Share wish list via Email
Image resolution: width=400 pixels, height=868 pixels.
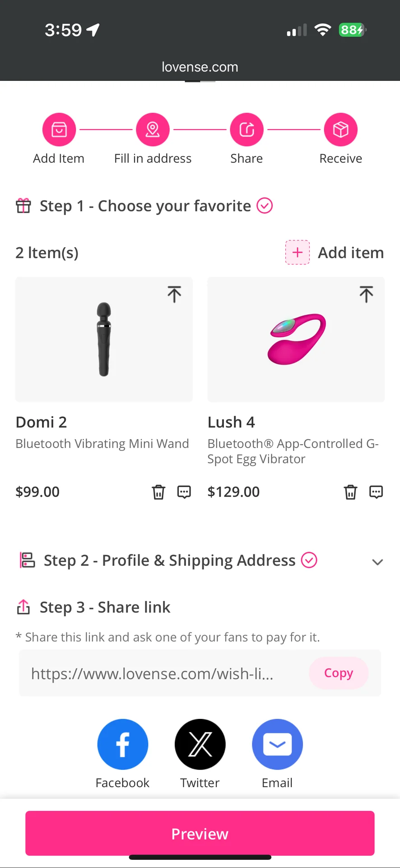pos(277,744)
